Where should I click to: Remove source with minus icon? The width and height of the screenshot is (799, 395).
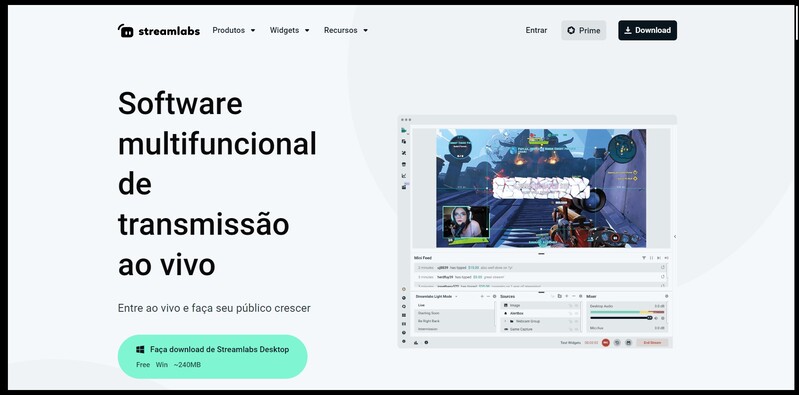click(x=574, y=296)
